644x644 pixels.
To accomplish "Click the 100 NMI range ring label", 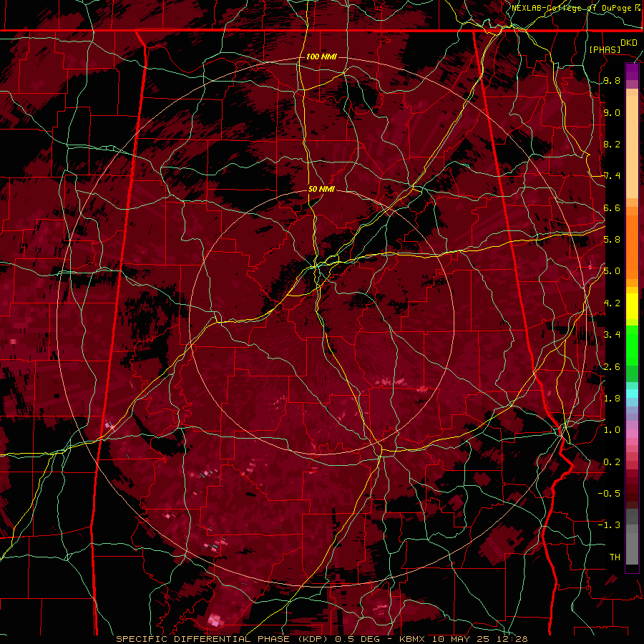I will click(321, 57).
